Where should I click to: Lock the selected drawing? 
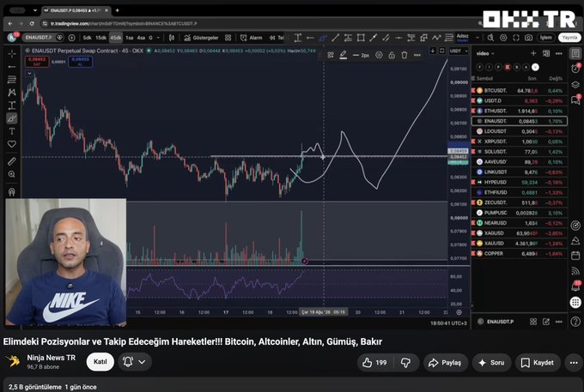pos(392,55)
